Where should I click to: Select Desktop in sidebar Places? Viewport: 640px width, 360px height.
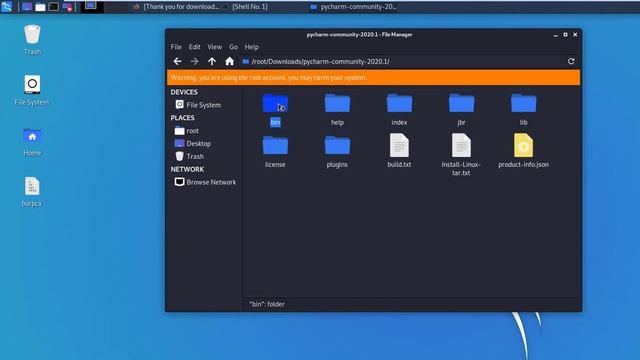point(193,144)
